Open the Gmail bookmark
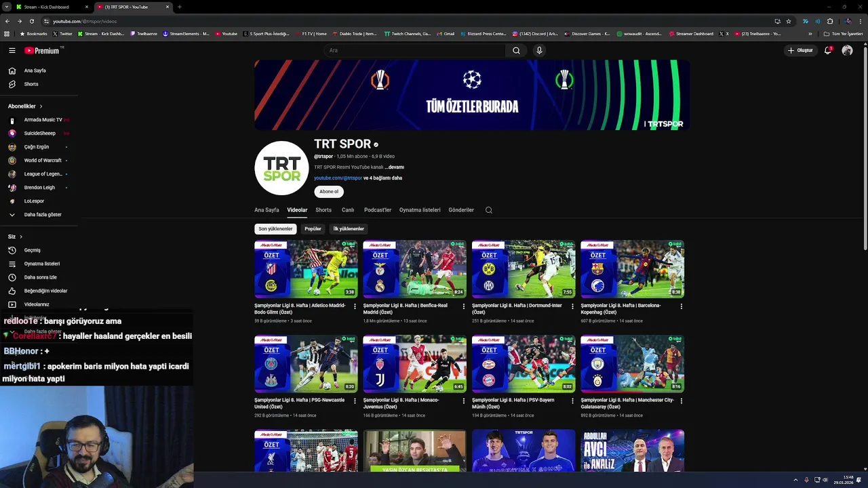The height and width of the screenshot is (488, 868). [445, 34]
